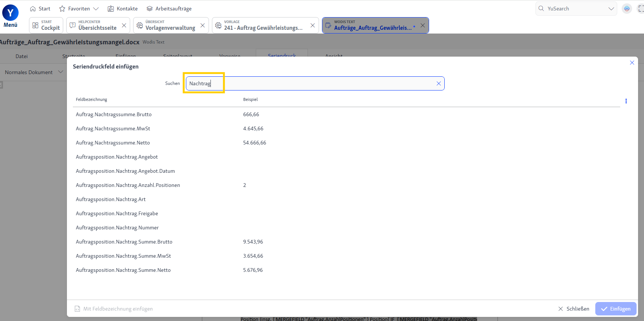Switch to the Cockpit tab
This screenshot has height=321, width=644.
coord(46,25)
